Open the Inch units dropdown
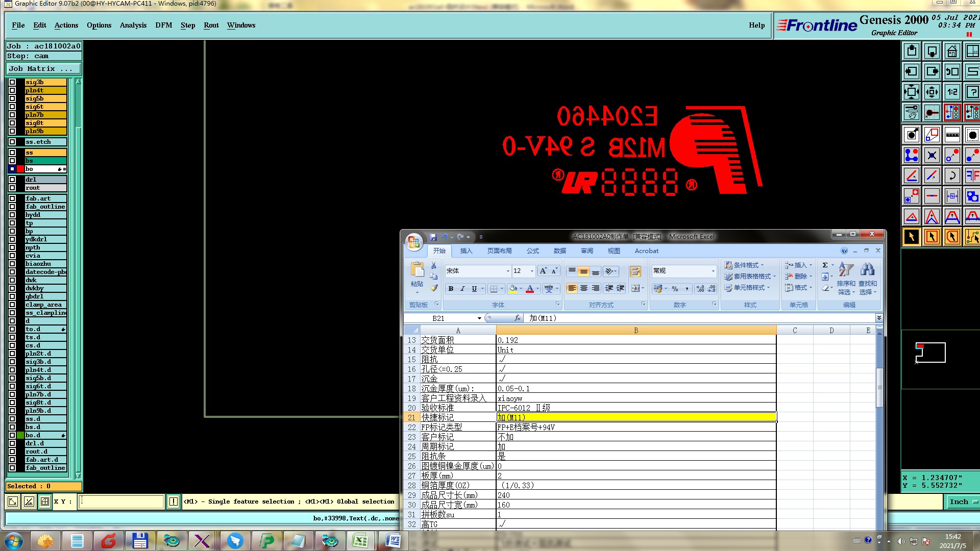The height and width of the screenshot is (551, 980). point(962,502)
